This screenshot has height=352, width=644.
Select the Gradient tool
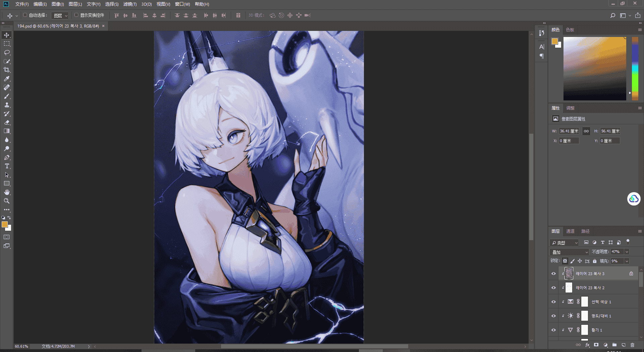[x=7, y=131]
